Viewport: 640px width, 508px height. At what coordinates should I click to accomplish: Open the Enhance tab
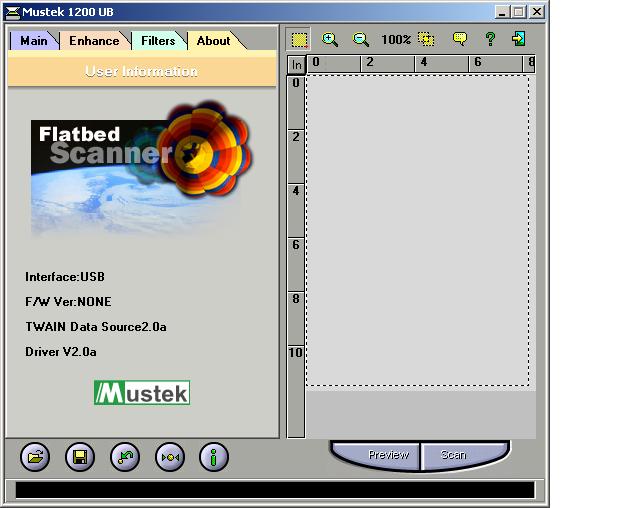[x=94, y=41]
